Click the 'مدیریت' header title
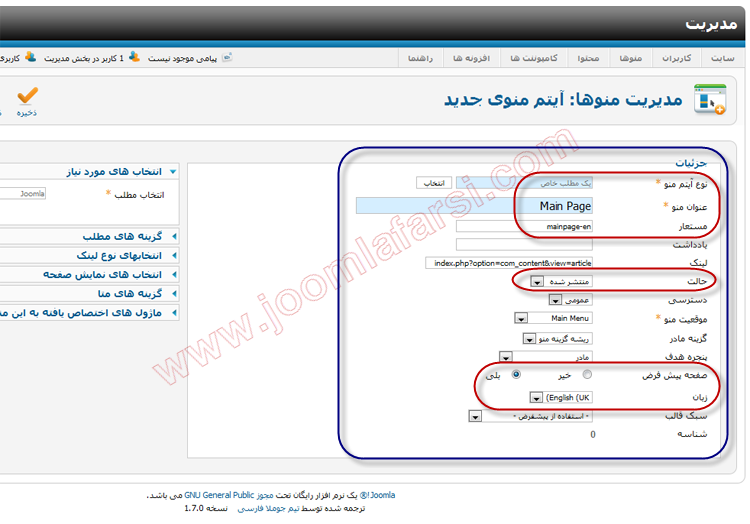The height and width of the screenshot is (524, 750). pos(711,23)
